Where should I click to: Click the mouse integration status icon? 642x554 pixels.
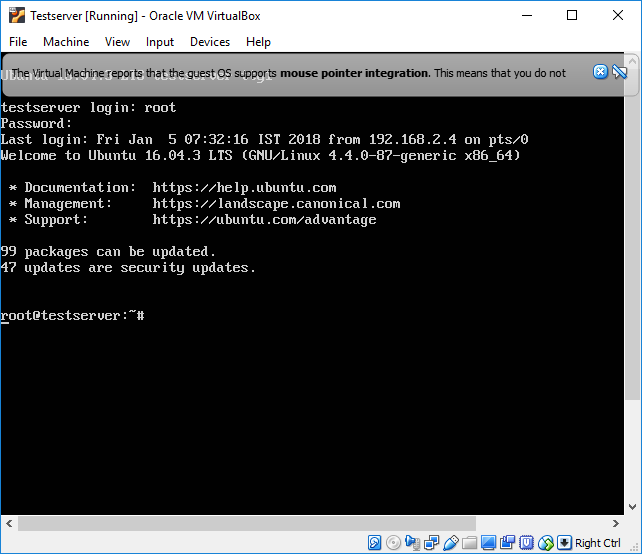tap(545, 543)
